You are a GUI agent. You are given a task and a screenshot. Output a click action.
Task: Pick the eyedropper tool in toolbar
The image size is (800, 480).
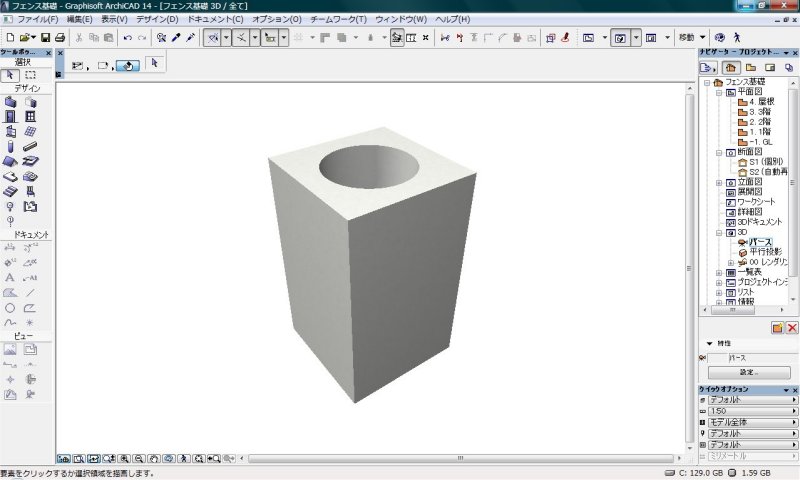pos(177,37)
